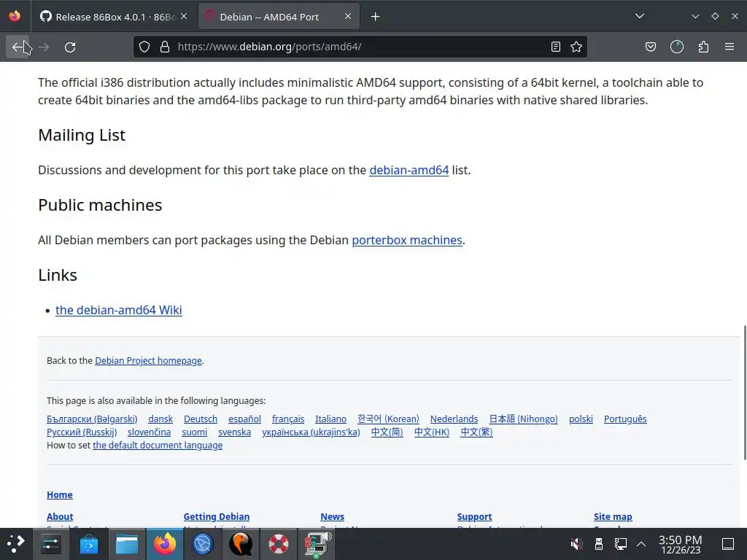Open the Firefox account circle icon

click(677, 47)
